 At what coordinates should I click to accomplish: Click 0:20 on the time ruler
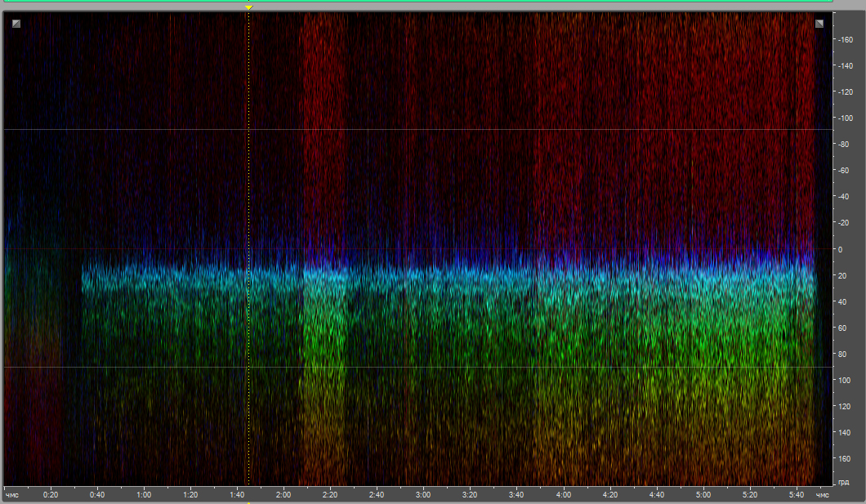pyautogui.click(x=51, y=495)
